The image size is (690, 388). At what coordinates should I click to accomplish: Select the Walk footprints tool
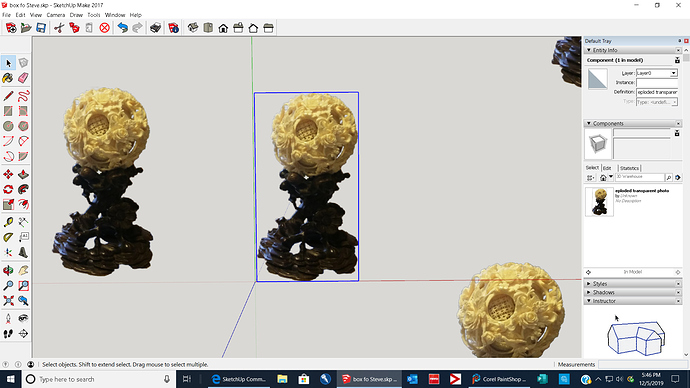click(x=8, y=334)
